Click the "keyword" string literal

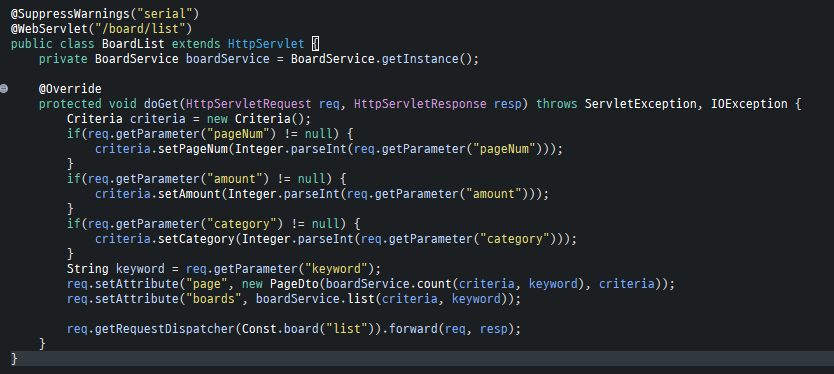click(x=337, y=269)
